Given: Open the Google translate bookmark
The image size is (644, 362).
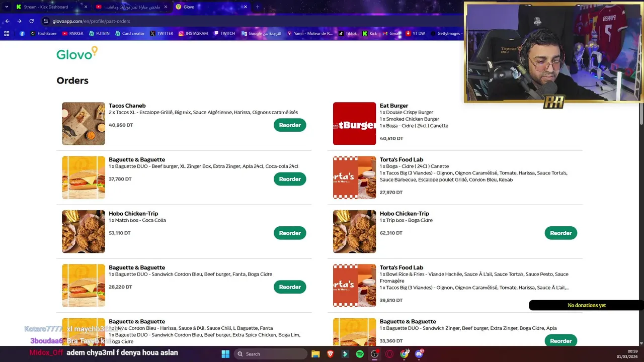Looking at the screenshot, I should [261, 34].
